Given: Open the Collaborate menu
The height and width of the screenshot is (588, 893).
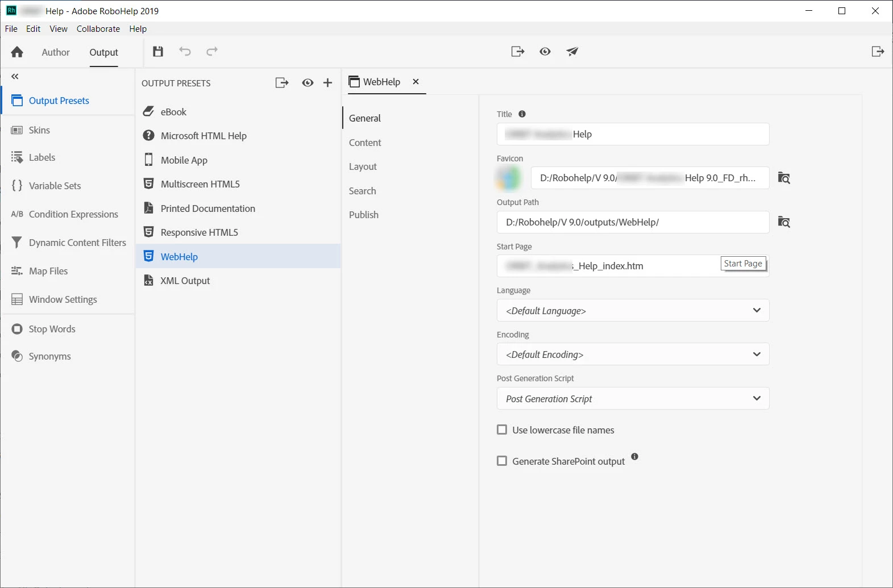Looking at the screenshot, I should pos(98,29).
